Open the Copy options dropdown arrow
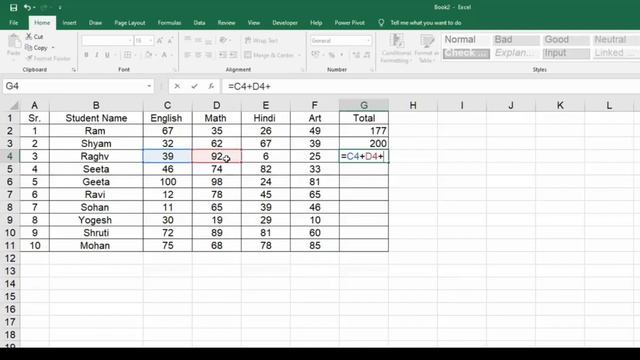640x360 pixels. click(53, 48)
